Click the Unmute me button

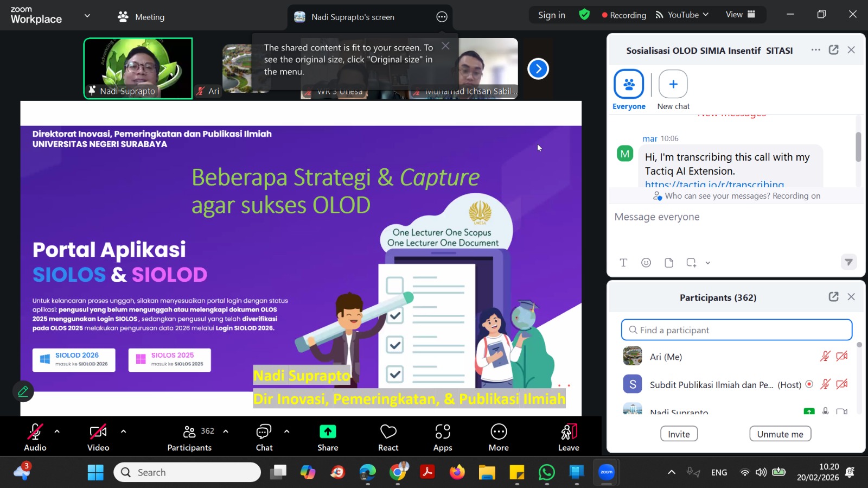[780, 434]
